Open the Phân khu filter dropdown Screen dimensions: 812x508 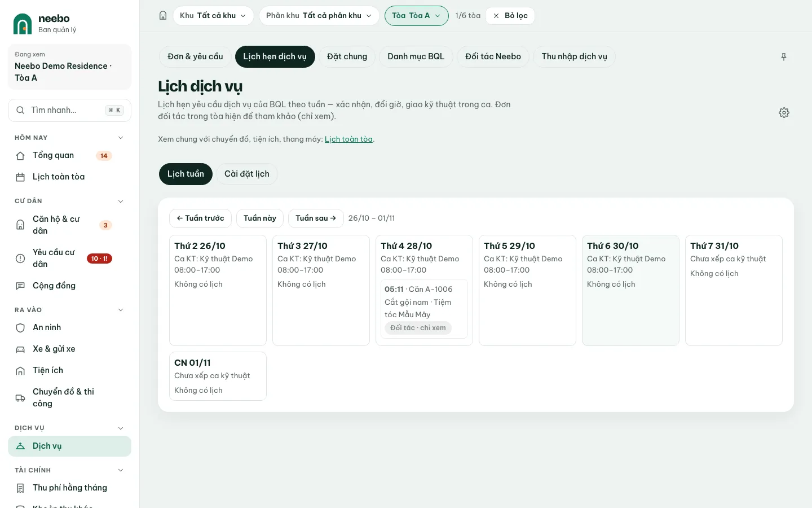pyautogui.click(x=319, y=16)
